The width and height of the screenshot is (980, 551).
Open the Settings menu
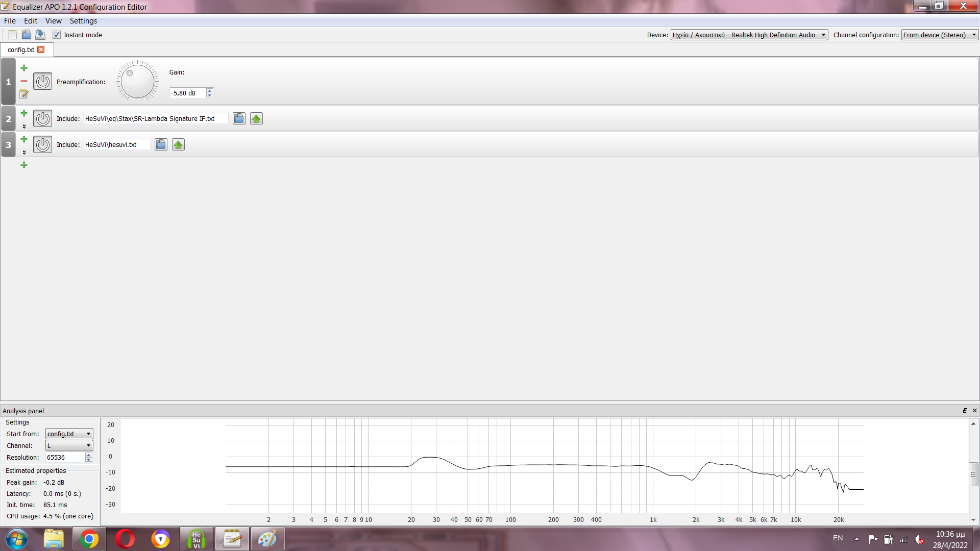point(83,21)
